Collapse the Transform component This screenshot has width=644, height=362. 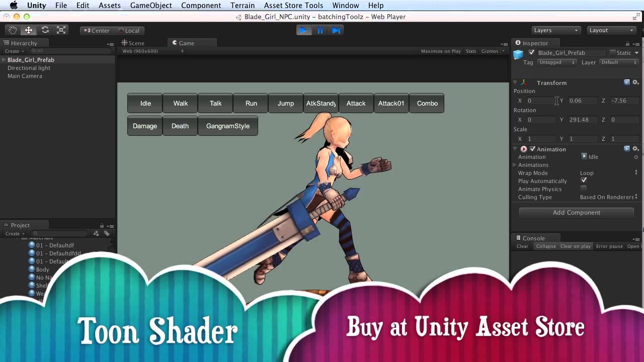pos(515,82)
